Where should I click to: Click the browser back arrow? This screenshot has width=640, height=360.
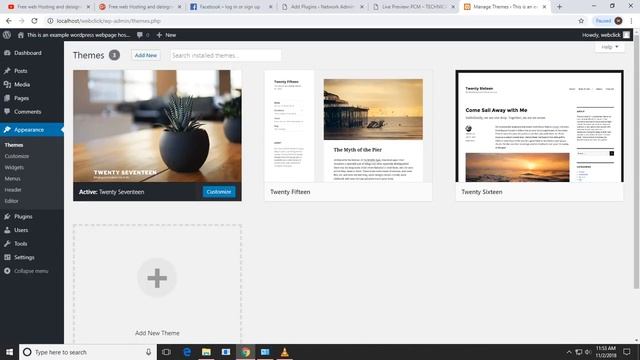click(x=9, y=21)
